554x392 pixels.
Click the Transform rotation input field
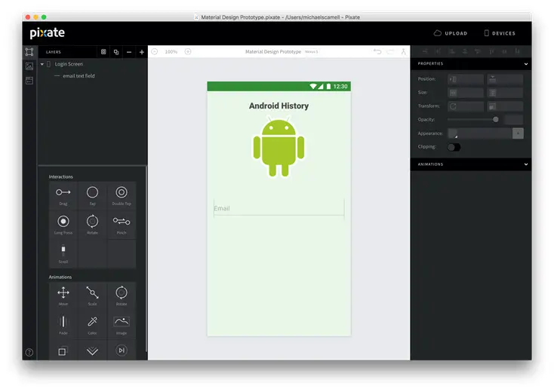(466, 106)
